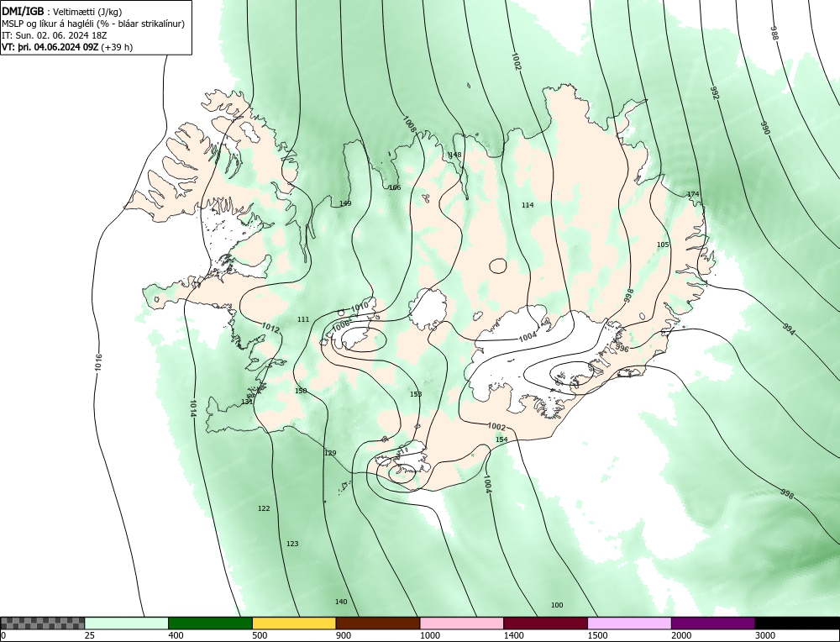Viewport: 840px width, 642px height.
Task: Click the 1002 isobar label near the top
Action: click(x=517, y=61)
